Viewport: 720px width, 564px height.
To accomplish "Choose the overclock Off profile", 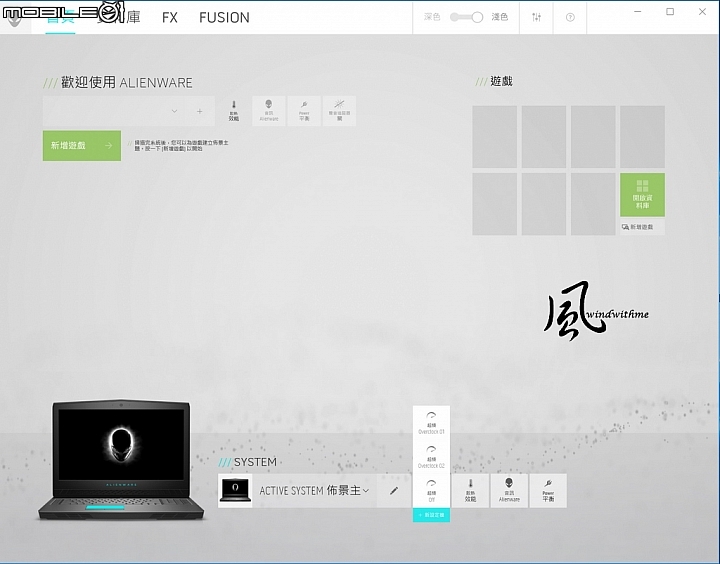I will pyautogui.click(x=431, y=491).
